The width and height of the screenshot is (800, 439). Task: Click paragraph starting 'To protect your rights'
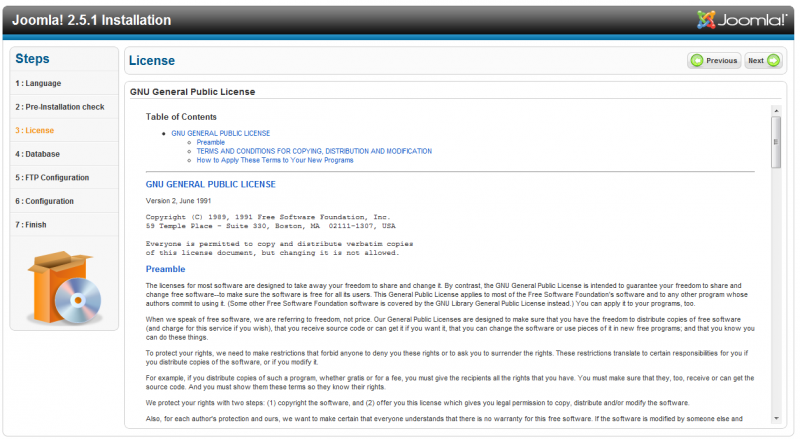pyautogui.click(x=447, y=357)
